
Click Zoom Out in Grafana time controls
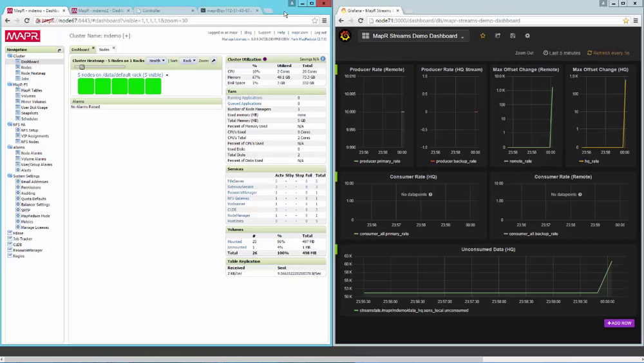coord(524,53)
